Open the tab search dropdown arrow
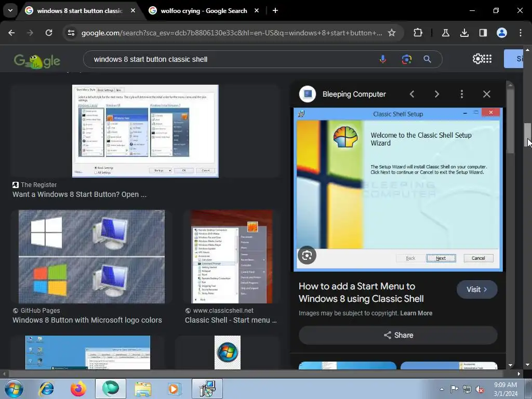Image resolution: width=532 pixels, height=399 pixels. point(10,10)
